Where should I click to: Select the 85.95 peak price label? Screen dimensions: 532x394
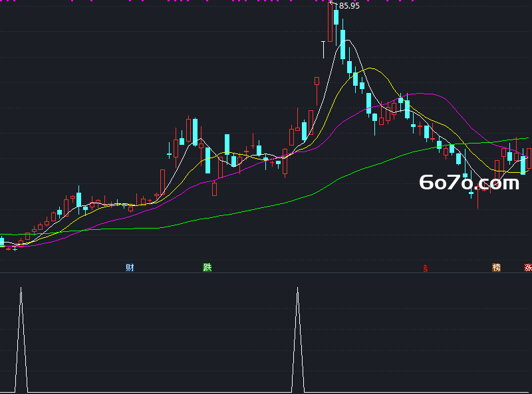349,6
